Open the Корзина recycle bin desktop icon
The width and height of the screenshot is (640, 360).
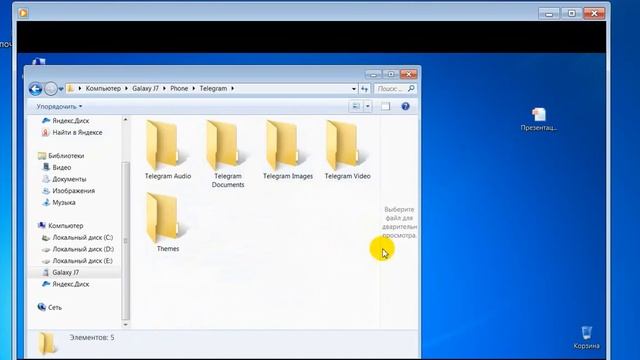(586, 338)
